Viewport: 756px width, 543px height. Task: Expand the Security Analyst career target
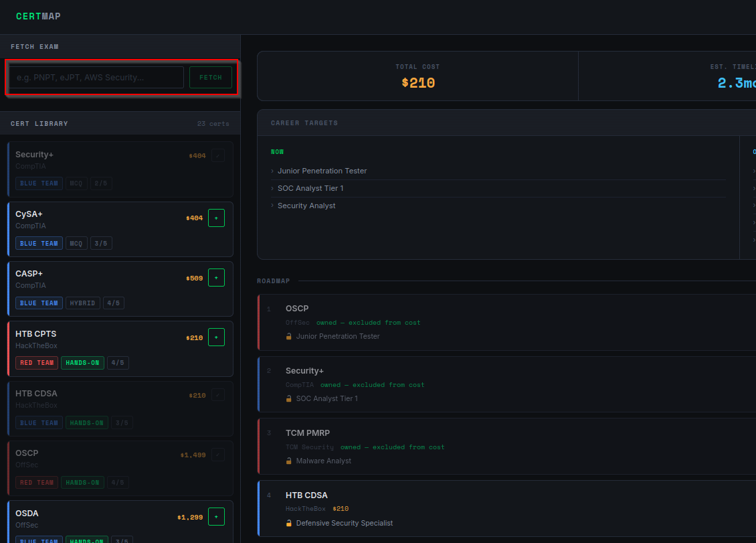306,206
